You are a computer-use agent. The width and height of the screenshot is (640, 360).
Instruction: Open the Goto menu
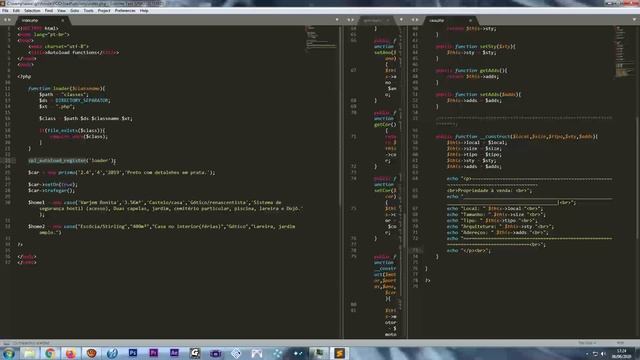tap(75, 11)
